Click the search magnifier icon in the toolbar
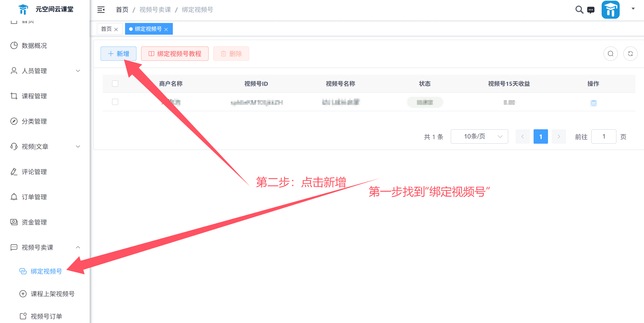This screenshot has height=323, width=644. coord(610,53)
